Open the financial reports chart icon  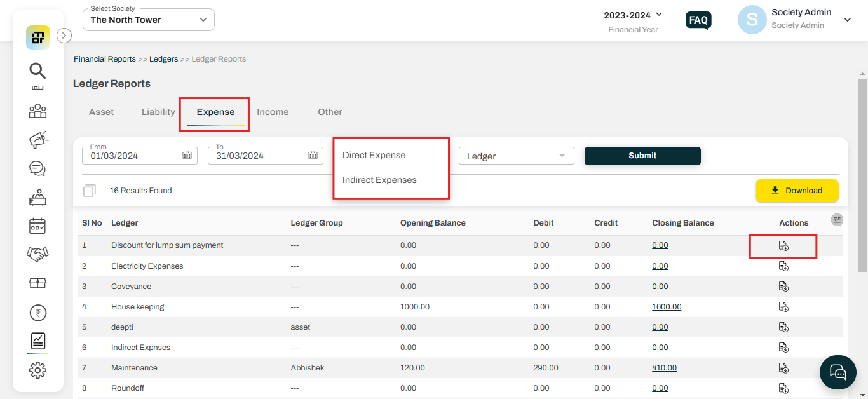[x=38, y=341]
